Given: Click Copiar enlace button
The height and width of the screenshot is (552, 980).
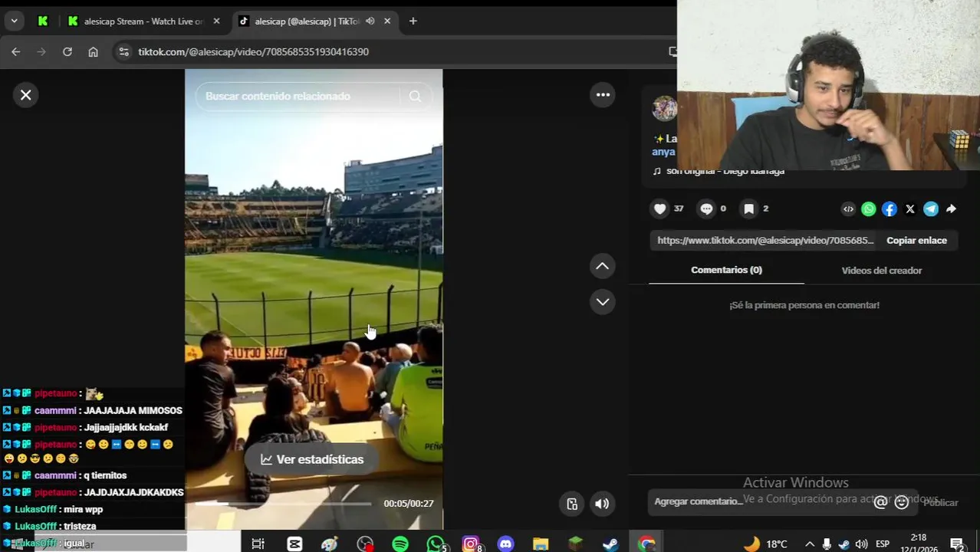Looking at the screenshot, I should [x=916, y=241].
